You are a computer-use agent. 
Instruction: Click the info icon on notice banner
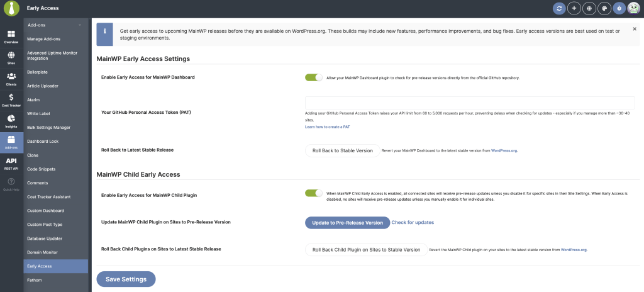[105, 34]
